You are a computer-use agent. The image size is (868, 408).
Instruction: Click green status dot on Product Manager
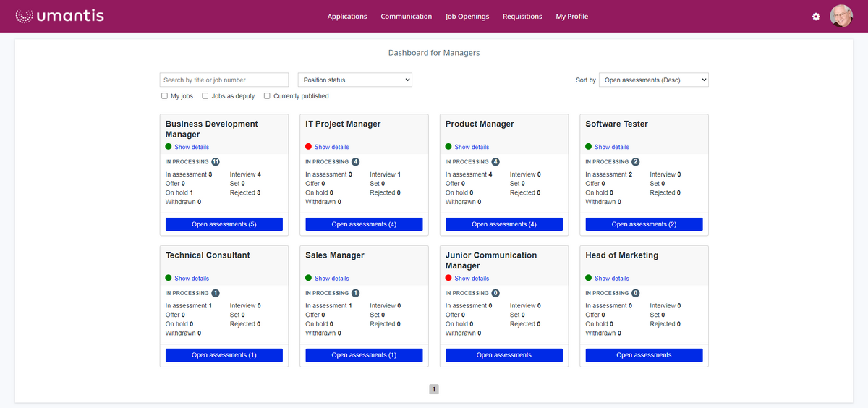pos(448,147)
